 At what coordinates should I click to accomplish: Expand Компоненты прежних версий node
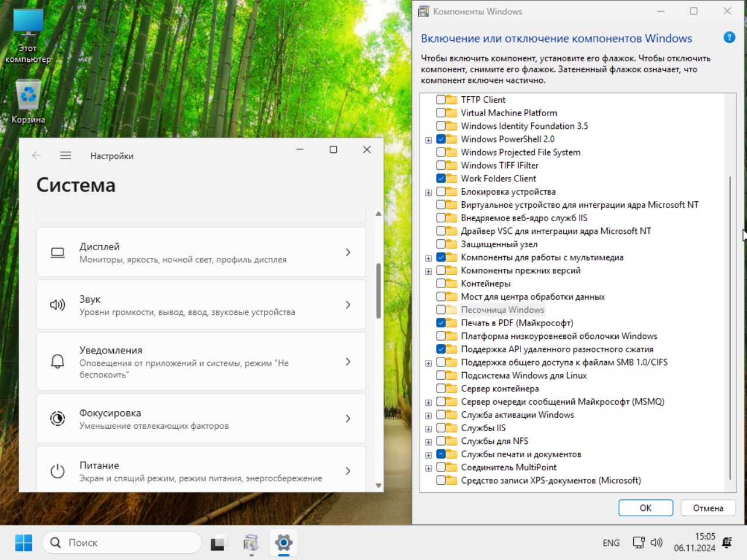click(428, 271)
